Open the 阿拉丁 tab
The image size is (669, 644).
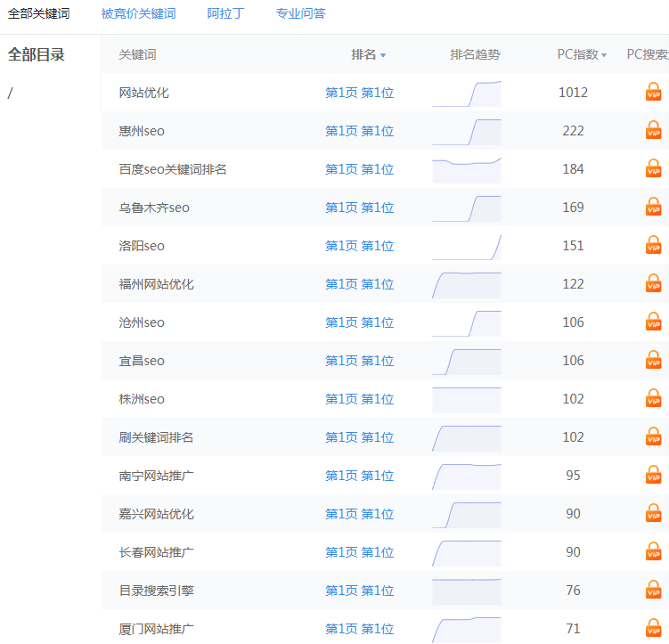(225, 13)
